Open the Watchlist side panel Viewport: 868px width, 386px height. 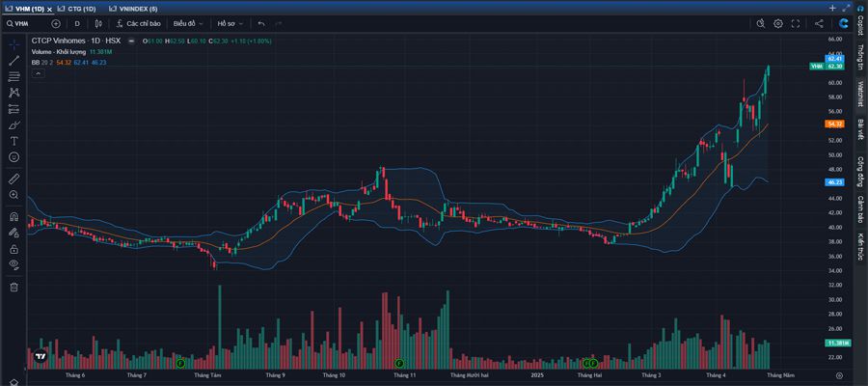click(861, 93)
